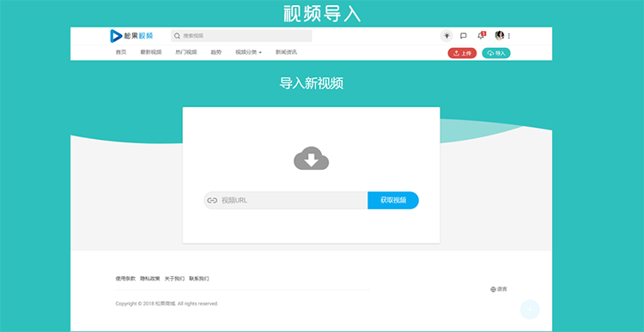The width and height of the screenshot is (644, 332).
Task: Open the 最新视频 menu item
Action: pyautogui.click(x=151, y=52)
